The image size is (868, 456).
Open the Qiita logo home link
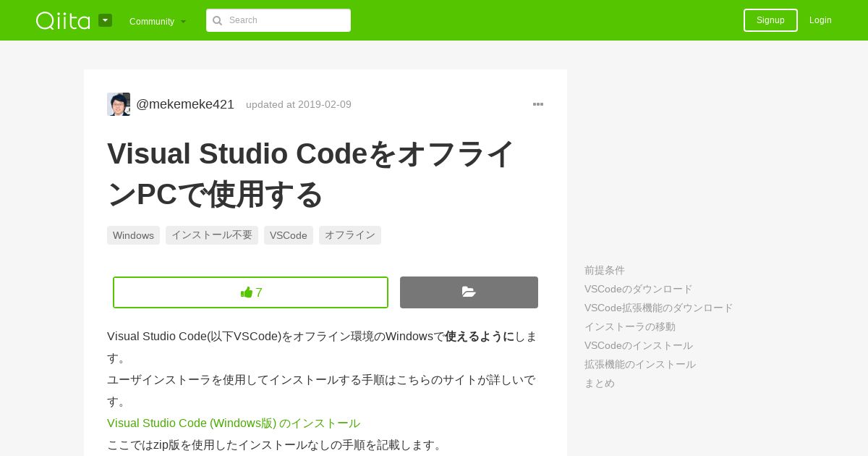(63, 20)
